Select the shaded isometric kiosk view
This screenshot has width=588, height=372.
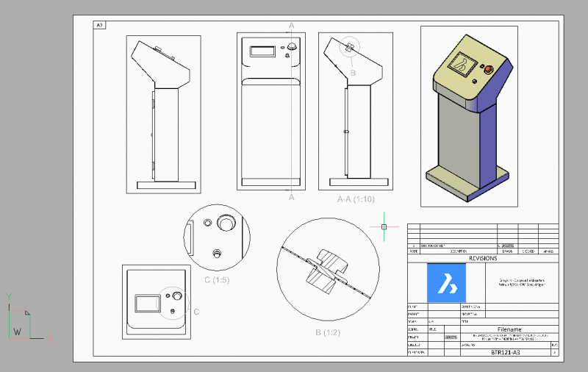tap(469, 116)
